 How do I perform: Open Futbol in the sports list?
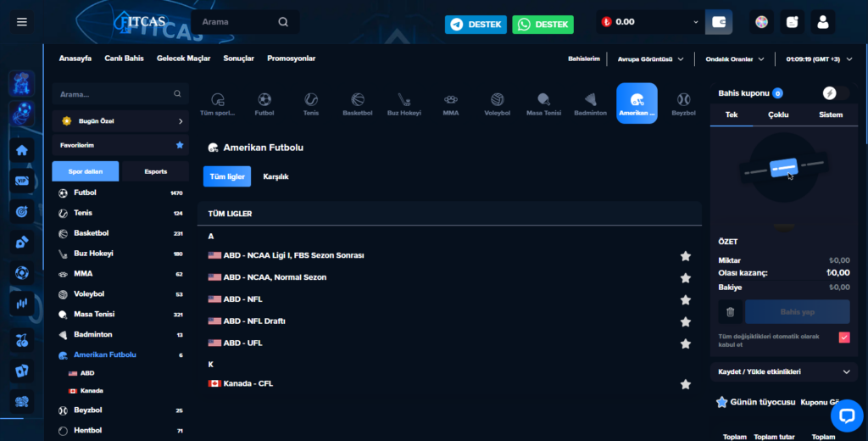click(x=120, y=193)
